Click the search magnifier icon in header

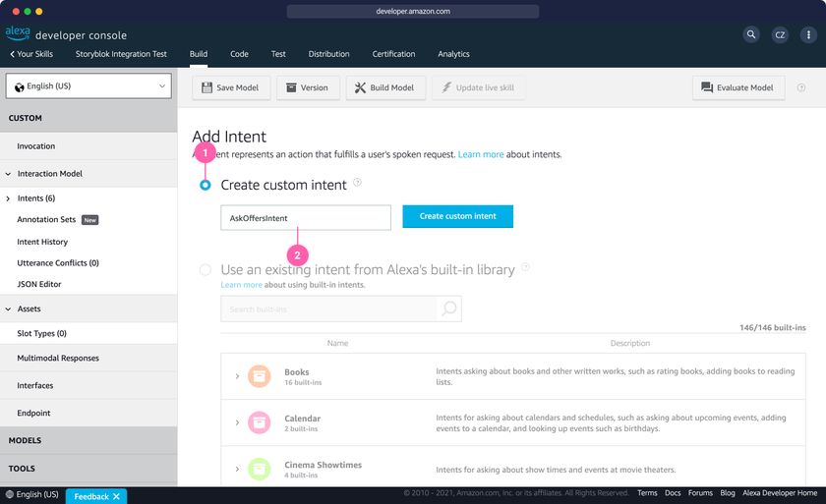click(751, 34)
